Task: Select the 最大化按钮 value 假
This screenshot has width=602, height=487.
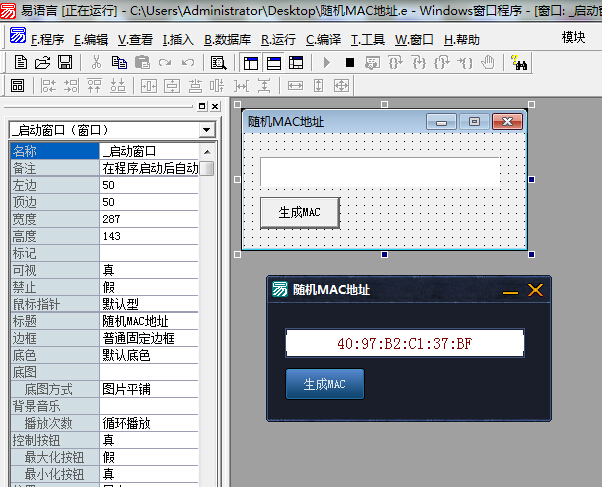Action: (149, 457)
